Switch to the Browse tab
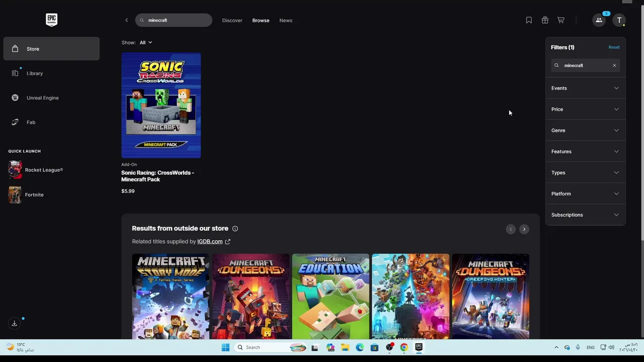 (x=261, y=21)
